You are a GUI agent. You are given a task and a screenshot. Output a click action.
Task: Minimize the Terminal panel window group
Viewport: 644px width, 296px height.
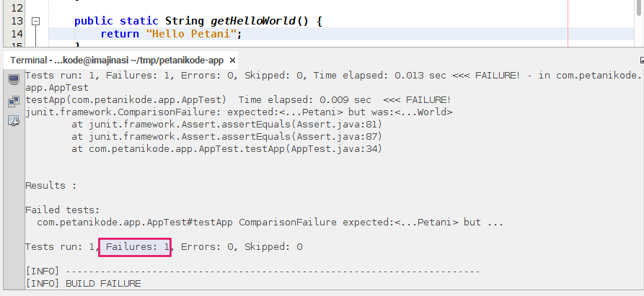click(641, 60)
